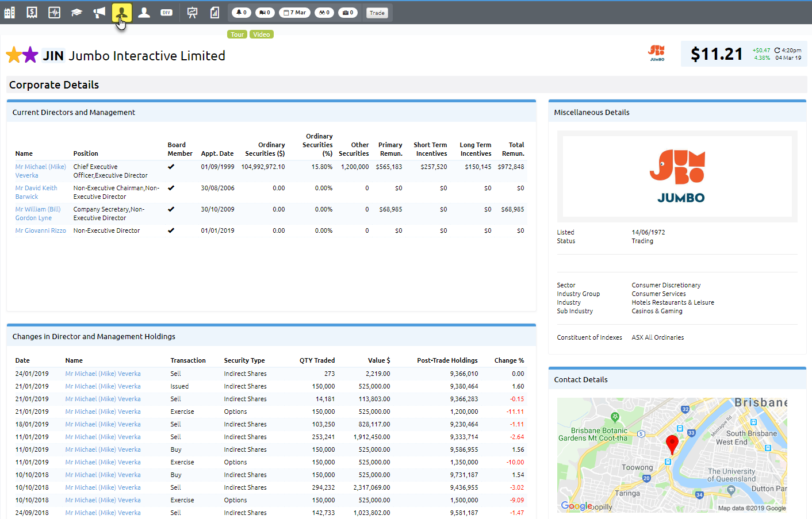Open the binoculars watchlist counter
The width and height of the screenshot is (812, 519).
point(324,12)
